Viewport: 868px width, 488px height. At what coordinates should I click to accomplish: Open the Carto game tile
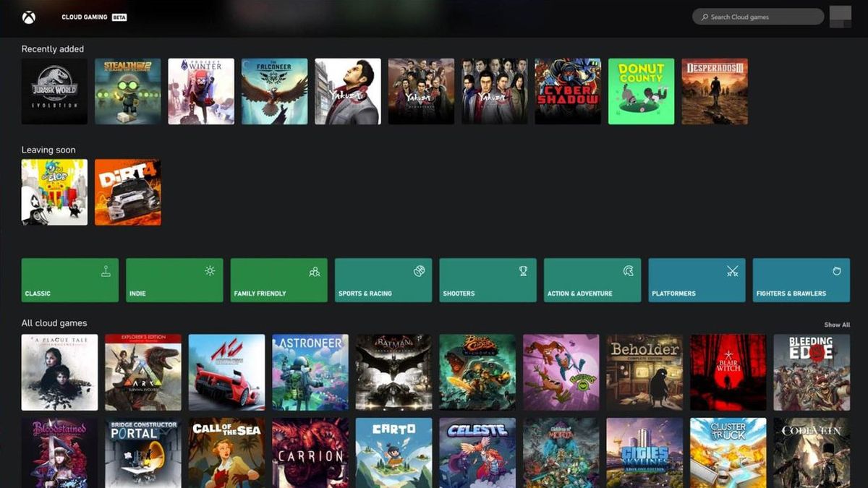[394, 453]
